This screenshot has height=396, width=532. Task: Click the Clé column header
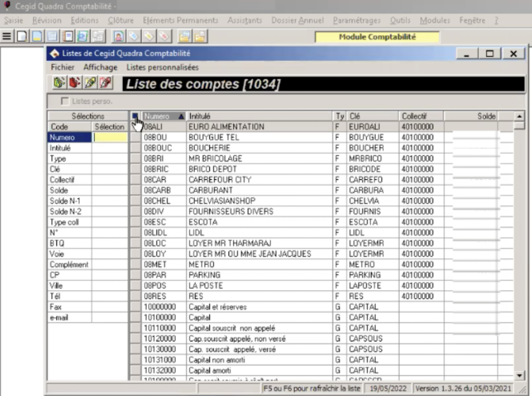(372, 116)
